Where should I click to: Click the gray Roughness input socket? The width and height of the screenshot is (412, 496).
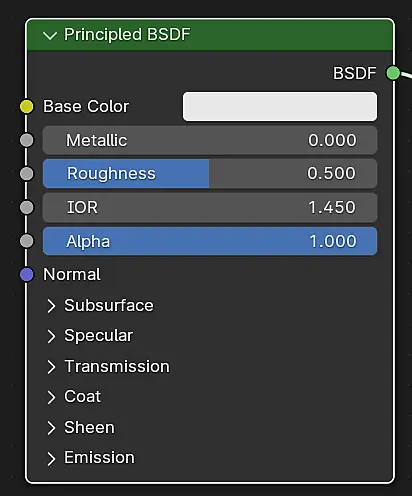point(27,174)
